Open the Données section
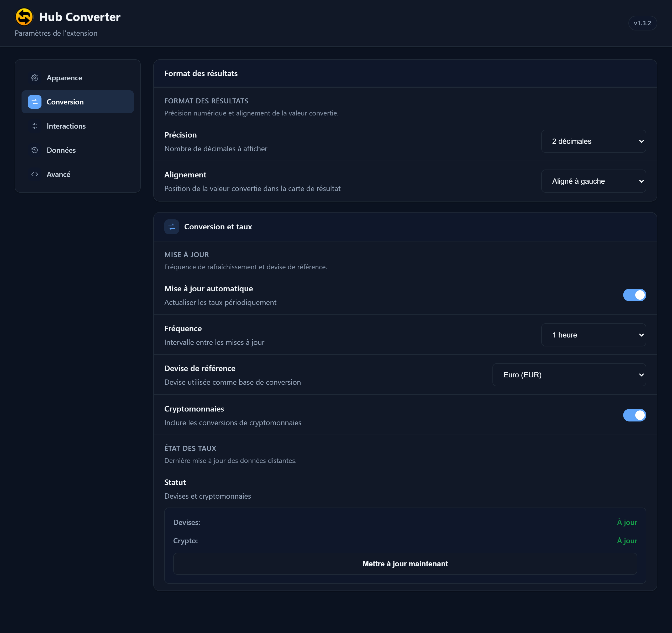672x633 pixels. click(77, 150)
